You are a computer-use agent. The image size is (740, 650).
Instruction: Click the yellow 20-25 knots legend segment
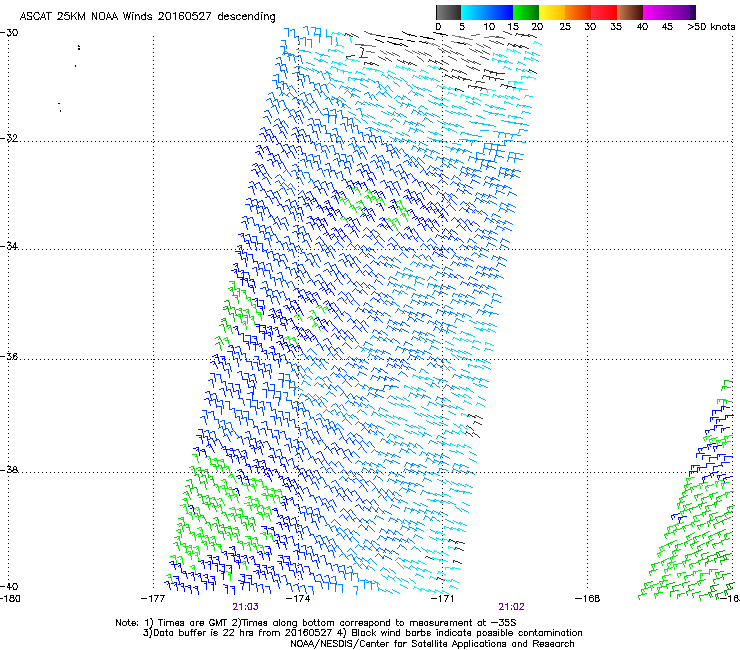[x=552, y=12]
